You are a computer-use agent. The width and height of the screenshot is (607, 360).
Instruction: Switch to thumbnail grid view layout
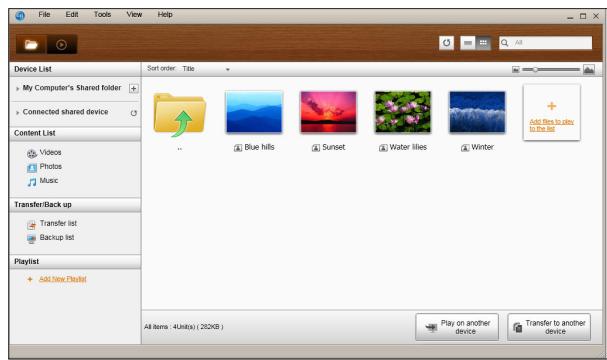[x=483, y=43]
